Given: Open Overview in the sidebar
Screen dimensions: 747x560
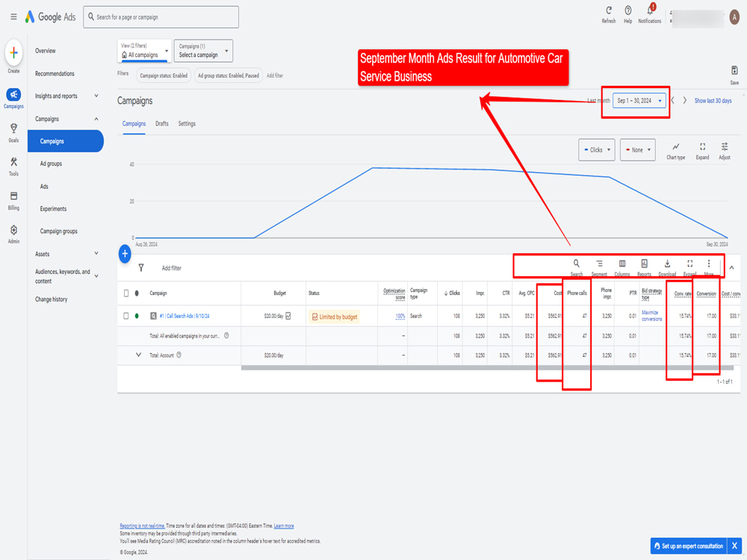Looking at the screenshot, I should [46, 51].
